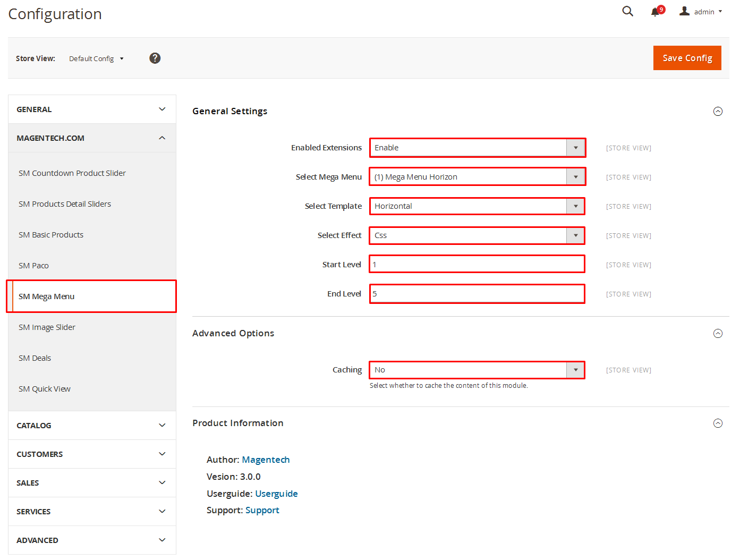
Task: Collapse General Settings with its circle arrow
Action: point(718,111)
